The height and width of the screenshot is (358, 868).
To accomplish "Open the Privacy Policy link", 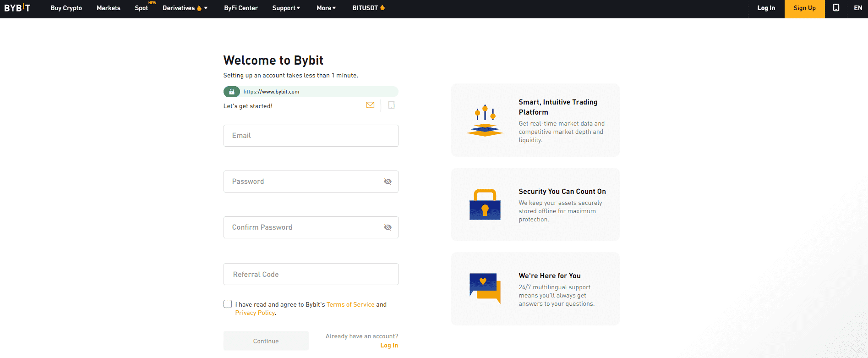I will point(255,313).
